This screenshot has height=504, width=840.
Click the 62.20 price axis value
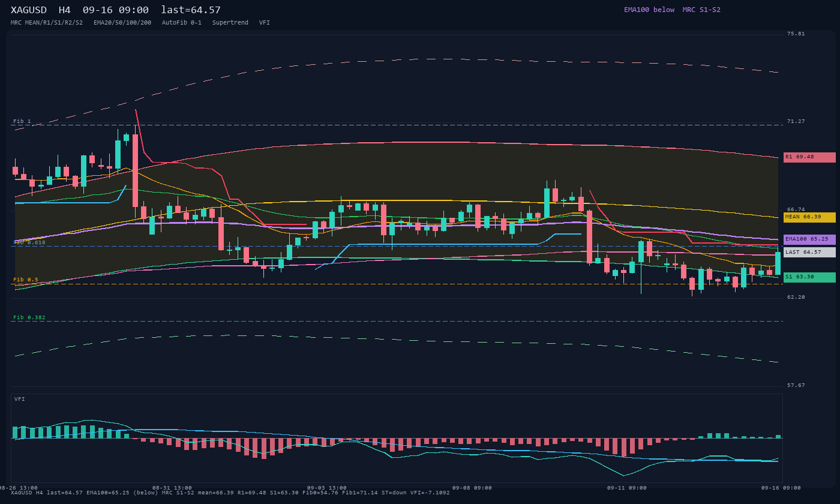796,297
